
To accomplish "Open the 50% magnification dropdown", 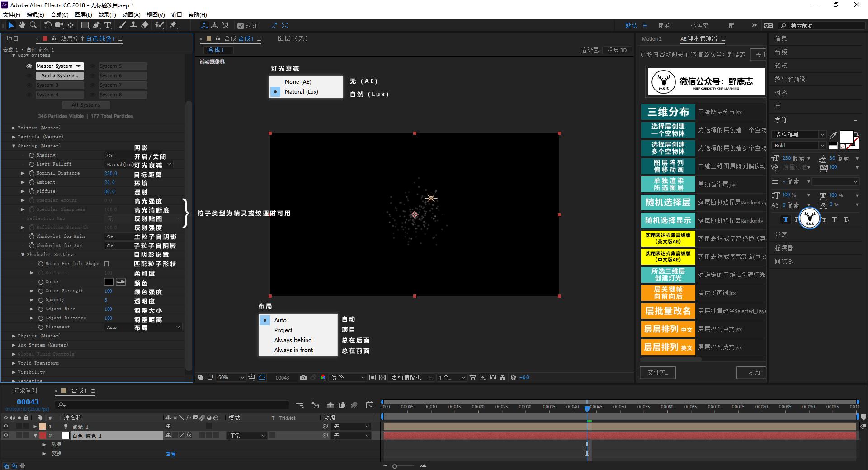I will [x=231, y=377].
